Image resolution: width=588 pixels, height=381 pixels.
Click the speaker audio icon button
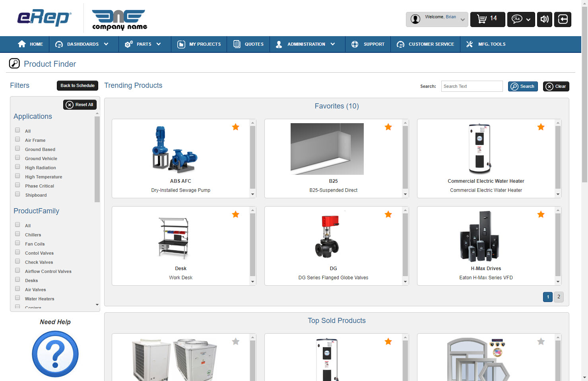pos(545,19)
